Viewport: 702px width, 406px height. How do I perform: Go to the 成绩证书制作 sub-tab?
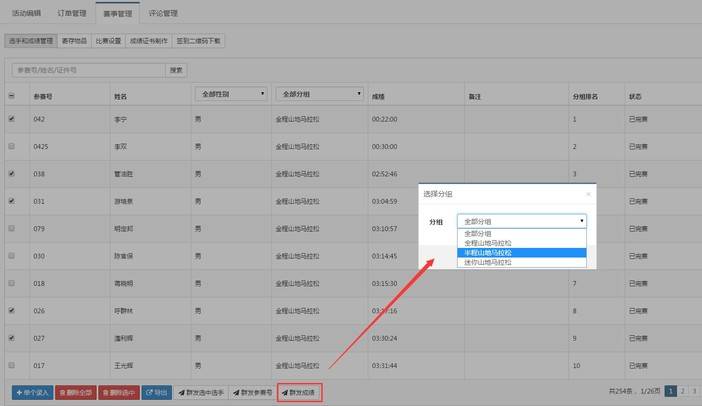pyautogui.click(x=149, y=41)
